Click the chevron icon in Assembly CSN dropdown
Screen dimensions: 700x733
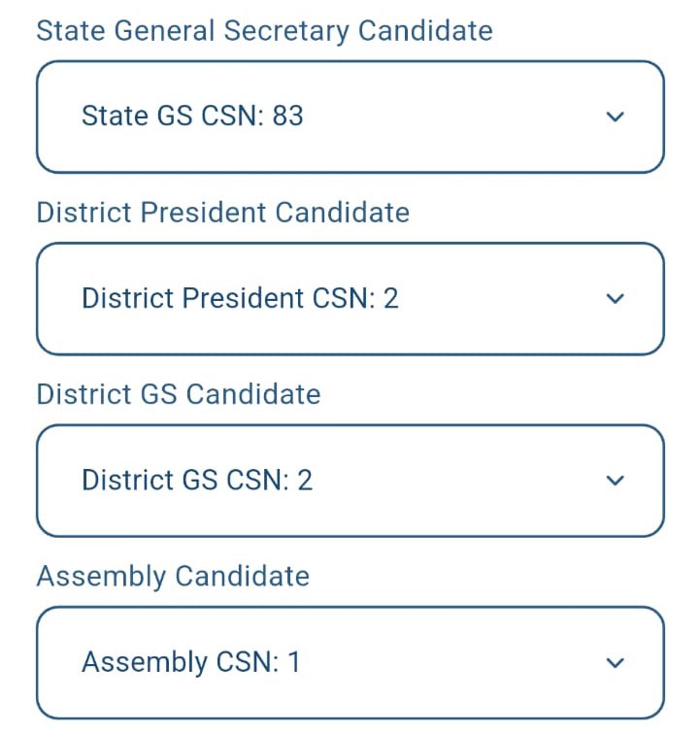[x=615, y=662]
